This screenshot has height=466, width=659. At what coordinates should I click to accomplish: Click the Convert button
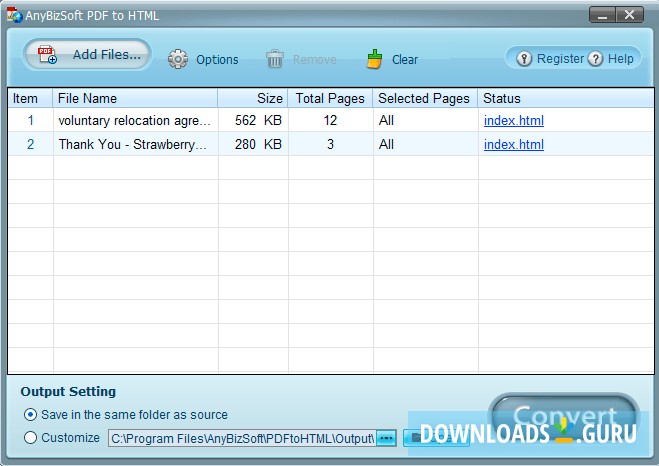tap(564, 416)
